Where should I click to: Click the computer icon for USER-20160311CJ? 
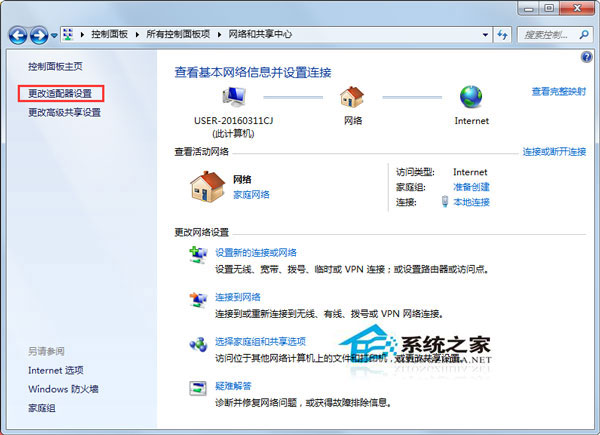tap(234, 97)
